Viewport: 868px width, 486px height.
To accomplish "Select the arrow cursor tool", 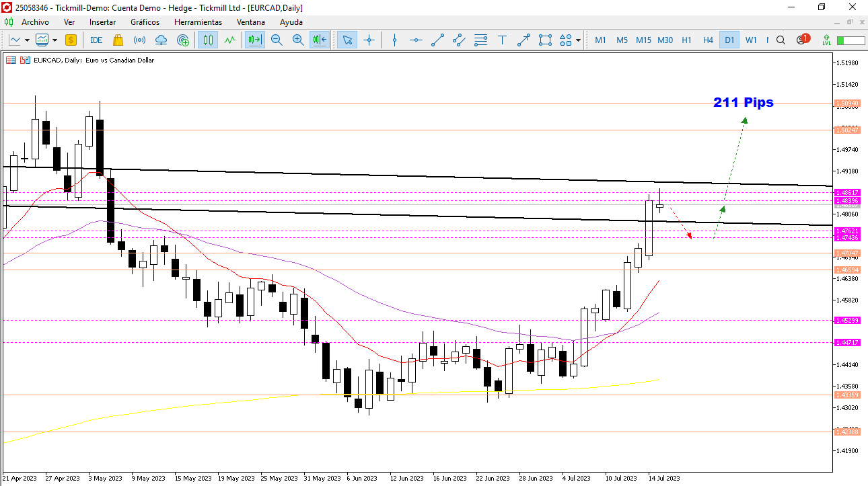I will [347, 40].
